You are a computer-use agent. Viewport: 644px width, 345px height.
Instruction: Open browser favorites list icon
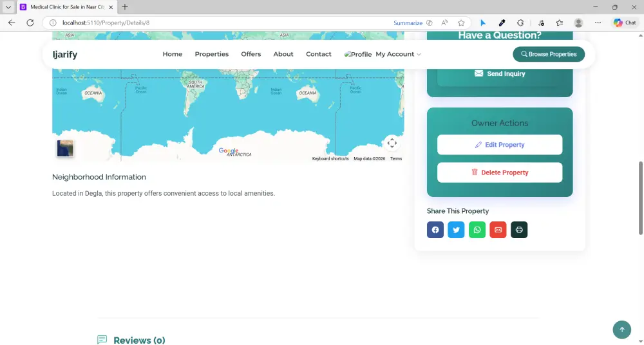click(560, 23)
